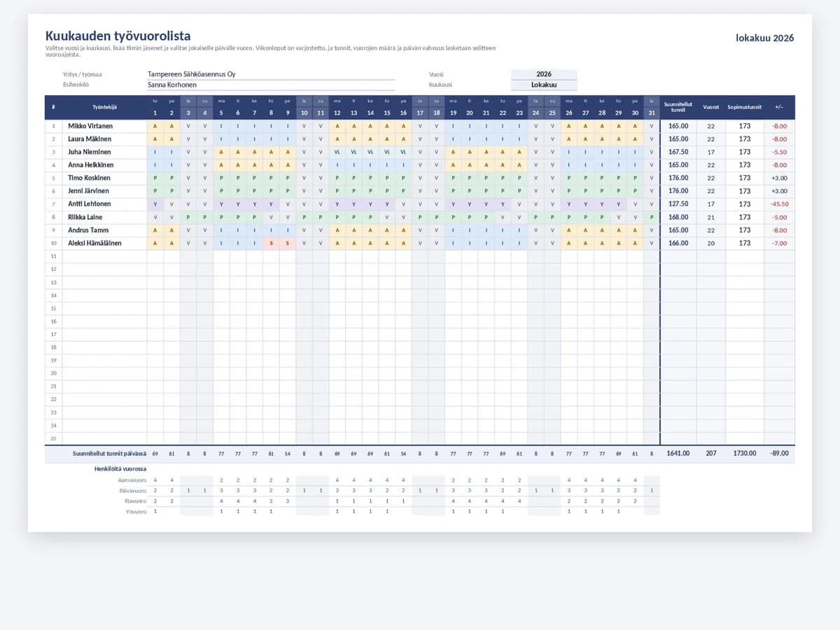840x630 pixels.
Task: Select the "Aamuvuoro" row label
Action: coord(132,480)
